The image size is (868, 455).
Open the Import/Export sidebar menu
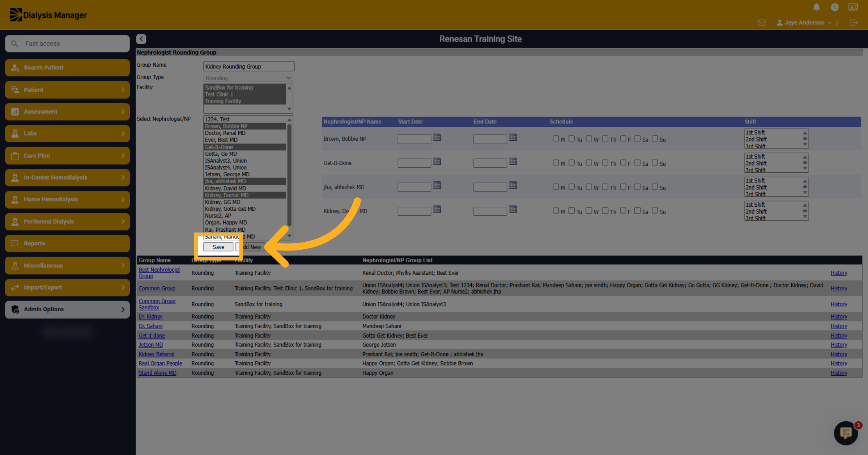(67, 287)
